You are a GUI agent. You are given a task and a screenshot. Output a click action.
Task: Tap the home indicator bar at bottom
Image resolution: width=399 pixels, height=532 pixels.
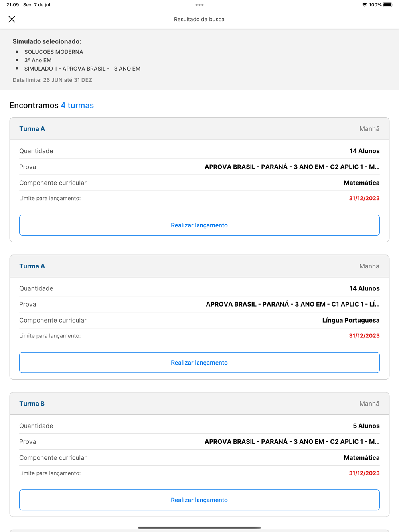pyautogui.click(x=199, y=528)
